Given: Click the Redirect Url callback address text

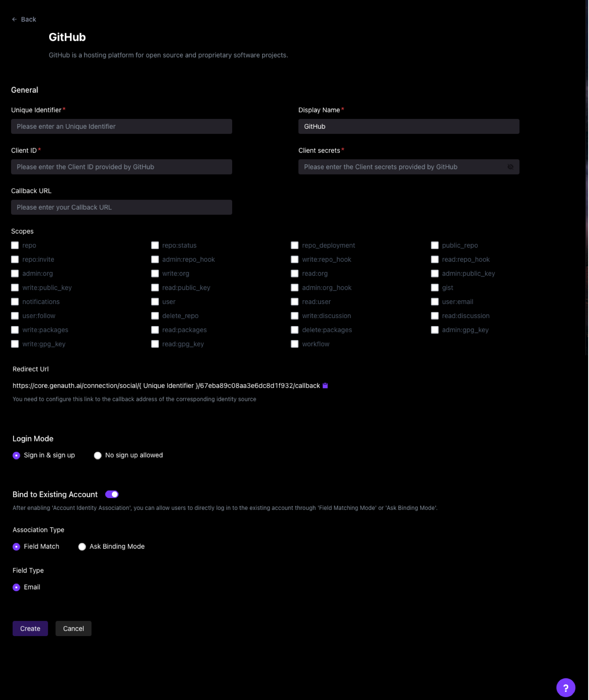Looking at the screenshot, I should click(167, 386).
